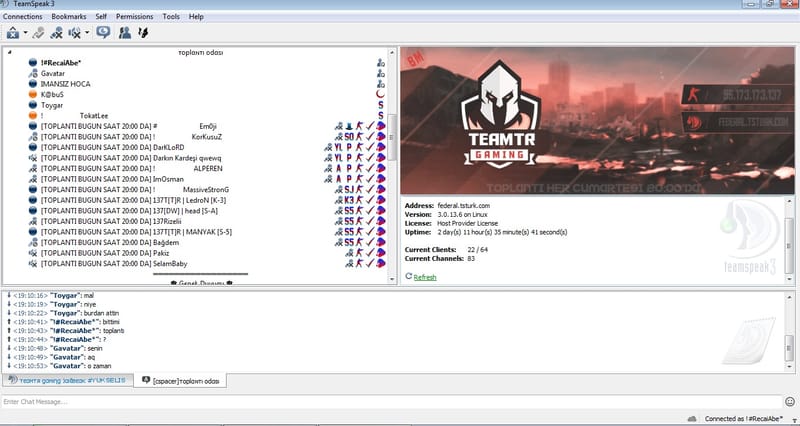
Task: Open the dropdown arrow beside the Connect icon
Action: pyautogui.click(x=25, y=33)
